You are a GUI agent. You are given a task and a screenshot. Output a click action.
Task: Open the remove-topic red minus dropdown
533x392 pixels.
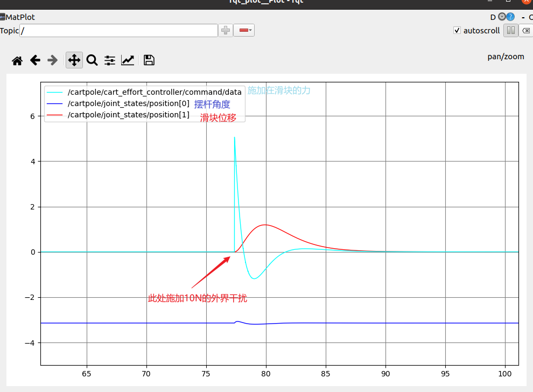coord(244,30)
